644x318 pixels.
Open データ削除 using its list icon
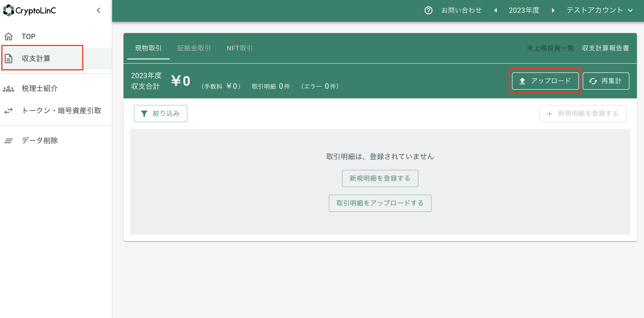(x=8, y=141)
